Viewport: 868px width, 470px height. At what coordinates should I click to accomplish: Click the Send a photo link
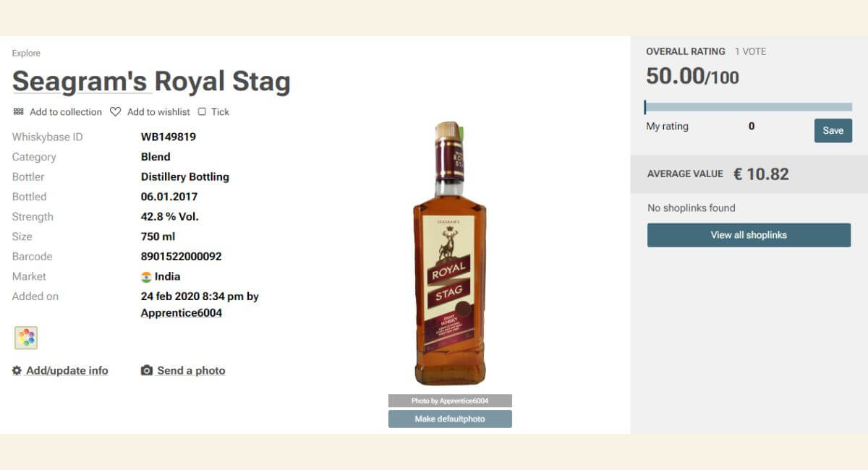[191, 370]
